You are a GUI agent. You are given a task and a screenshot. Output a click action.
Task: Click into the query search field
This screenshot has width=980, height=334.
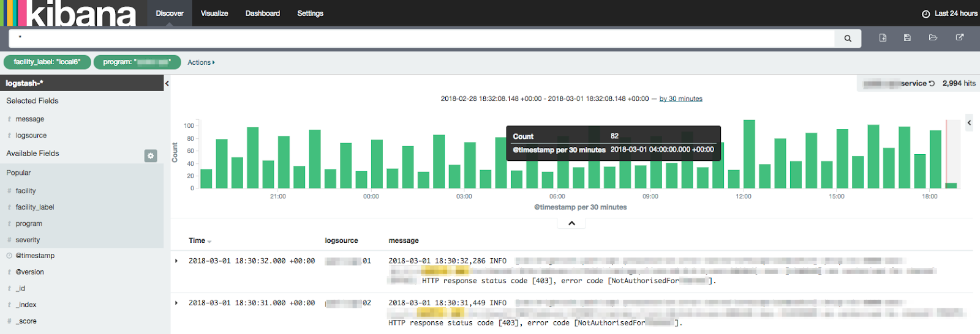[x=423, y=38]
